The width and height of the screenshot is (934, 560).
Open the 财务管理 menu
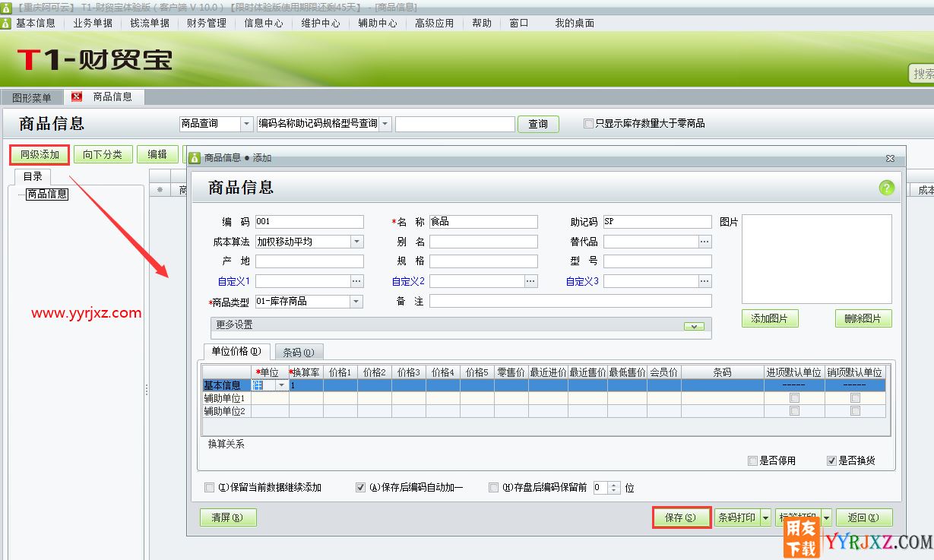pos(207,23)
